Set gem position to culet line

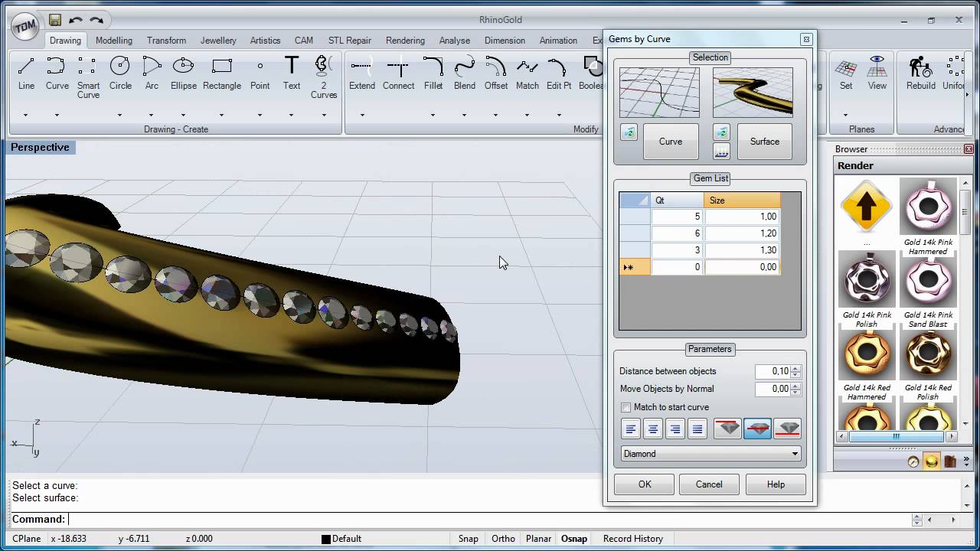(787, 429)
